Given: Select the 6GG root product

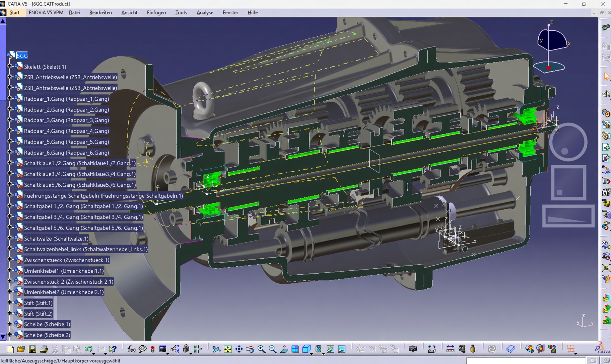Looking at the screenshot, I should [22, 56].
